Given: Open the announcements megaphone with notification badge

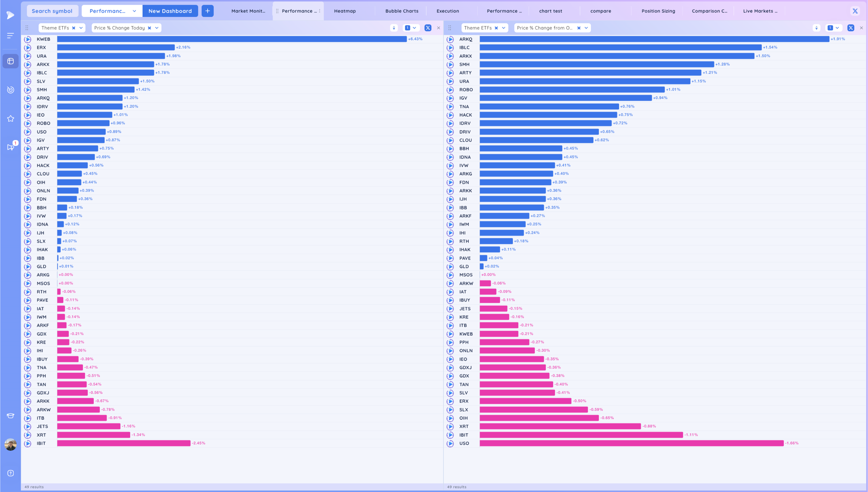Looking at the screenshot, I should point(10,147).
